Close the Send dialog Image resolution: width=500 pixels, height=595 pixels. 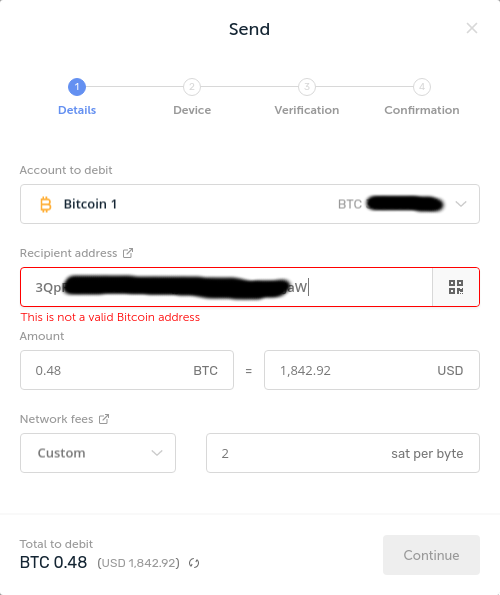(x=472, y=28)
